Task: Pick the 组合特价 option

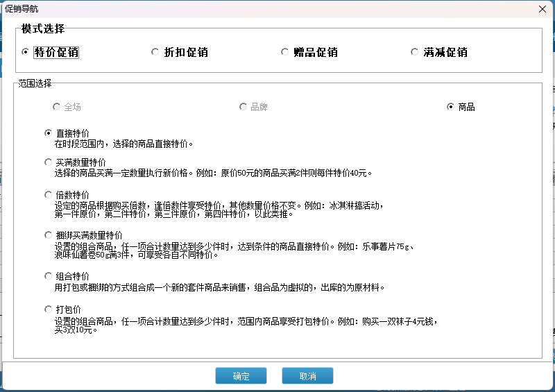Action: [48, 275]
